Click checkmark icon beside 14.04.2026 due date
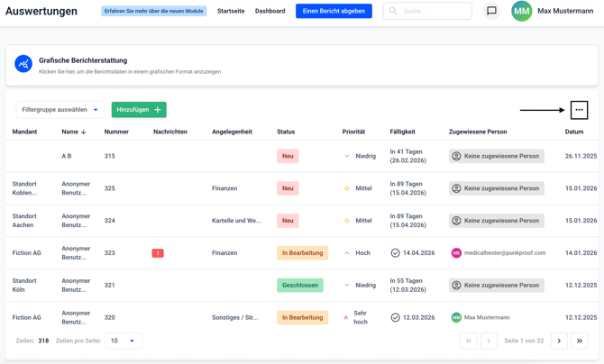Image resolution: width=604 pixels, height=364 pixels. [395, 253]
